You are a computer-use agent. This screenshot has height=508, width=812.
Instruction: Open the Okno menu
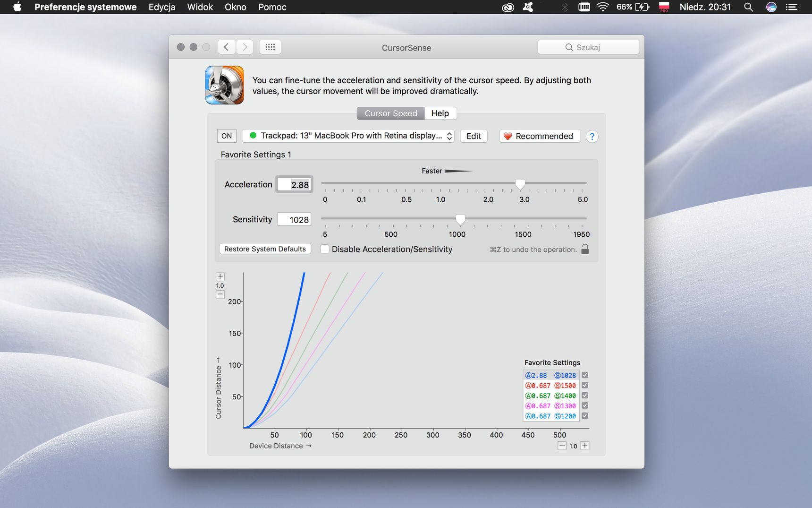(236, 7)
